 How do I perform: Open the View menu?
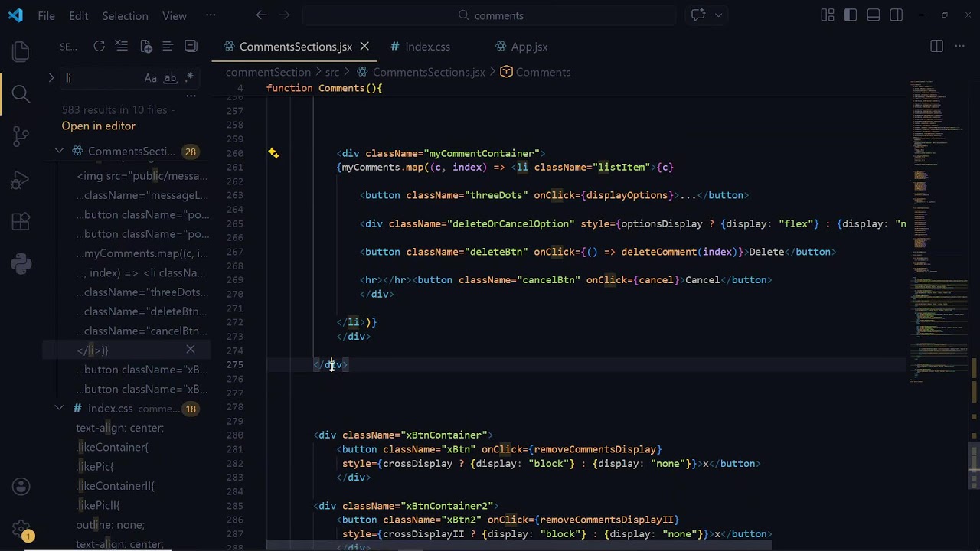tap(175, 15)
